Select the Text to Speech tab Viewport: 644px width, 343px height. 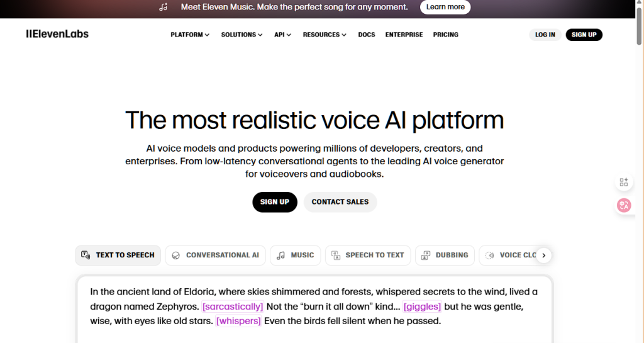[118, 255]
